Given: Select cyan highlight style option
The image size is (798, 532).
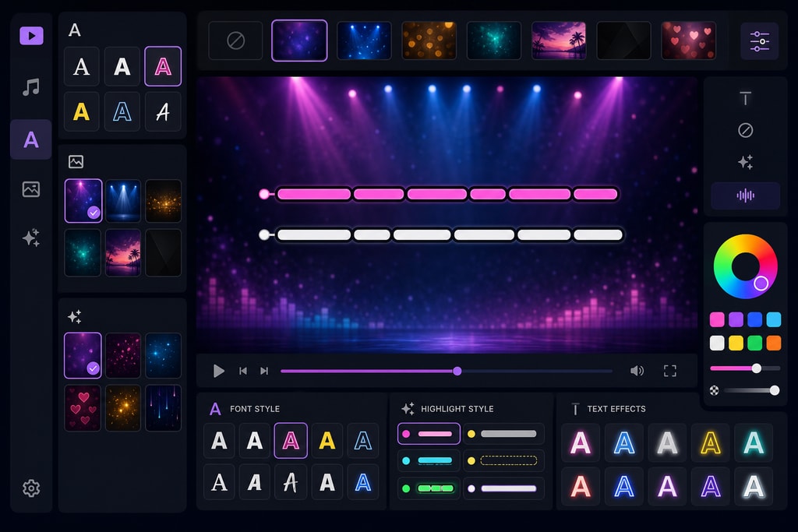Looking at the screenshot, I should [429, 461].
